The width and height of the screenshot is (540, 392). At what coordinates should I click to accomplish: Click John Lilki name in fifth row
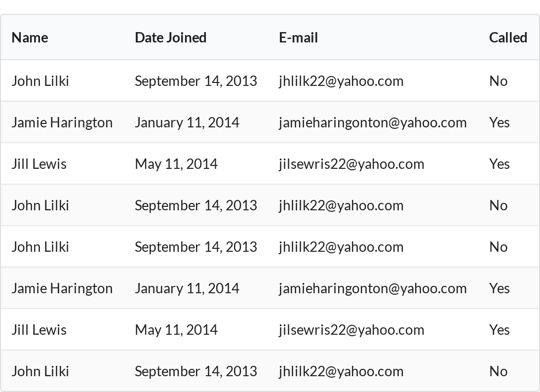click(40, 247)
